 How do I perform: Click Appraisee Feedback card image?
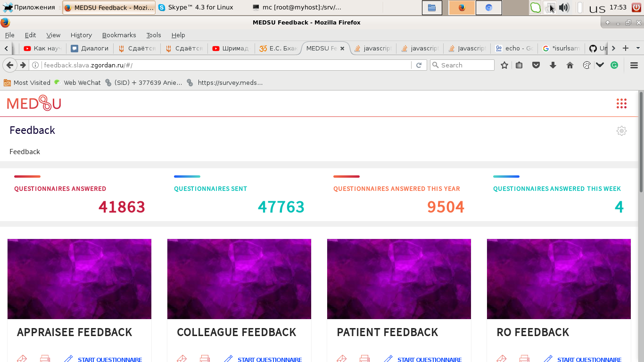click(79, 279)
